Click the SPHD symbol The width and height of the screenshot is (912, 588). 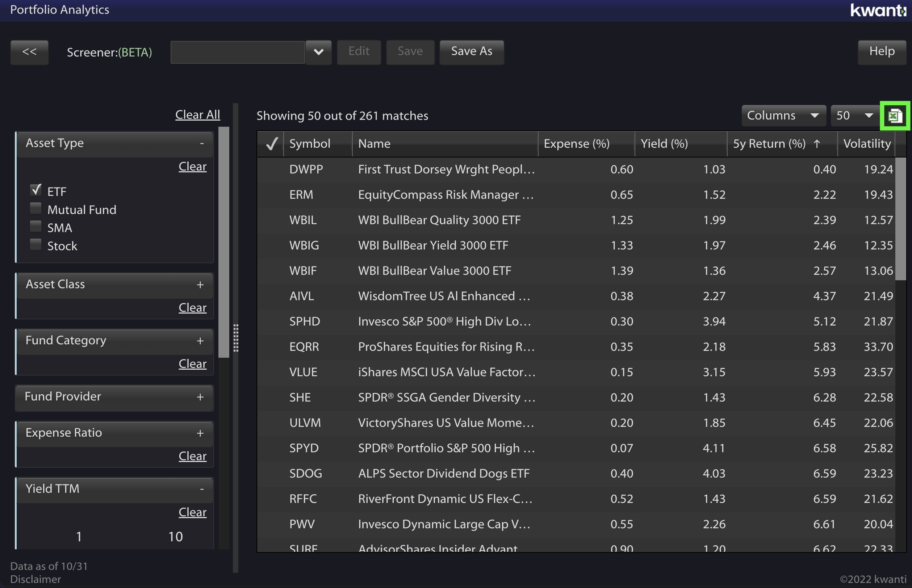305,322
